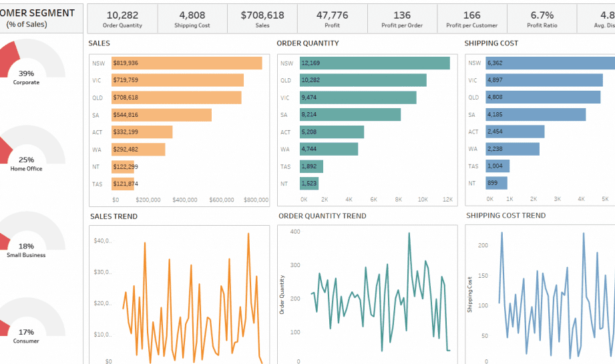
Task: Select the $708,618 Sales KPI tile
Action: pyautogui.click(x=262, y=19)
